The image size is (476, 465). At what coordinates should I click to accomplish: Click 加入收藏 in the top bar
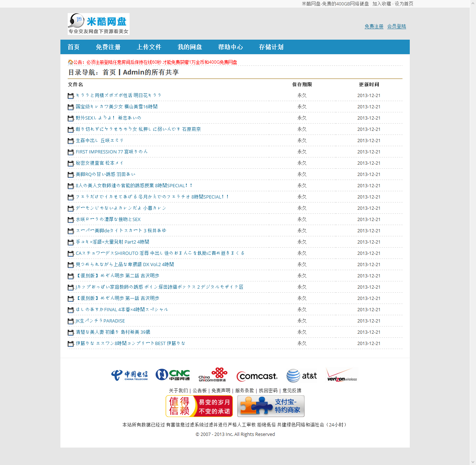tap(382, 4)
